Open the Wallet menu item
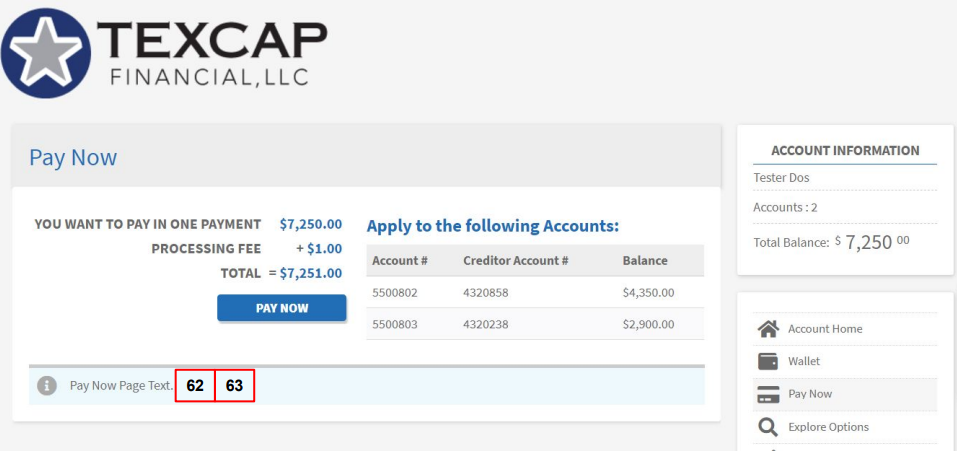The width and height of the screenshot is (957, 471). 845,361
